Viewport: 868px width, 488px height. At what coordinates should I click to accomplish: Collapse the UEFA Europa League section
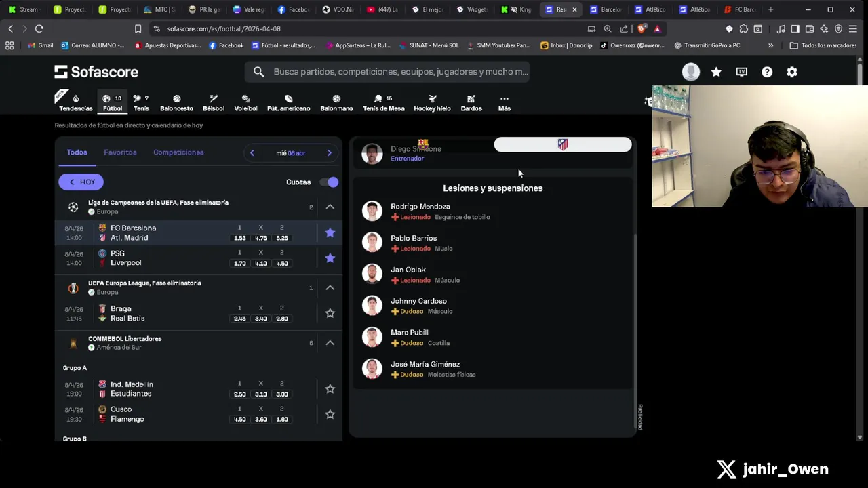(330, 287)
